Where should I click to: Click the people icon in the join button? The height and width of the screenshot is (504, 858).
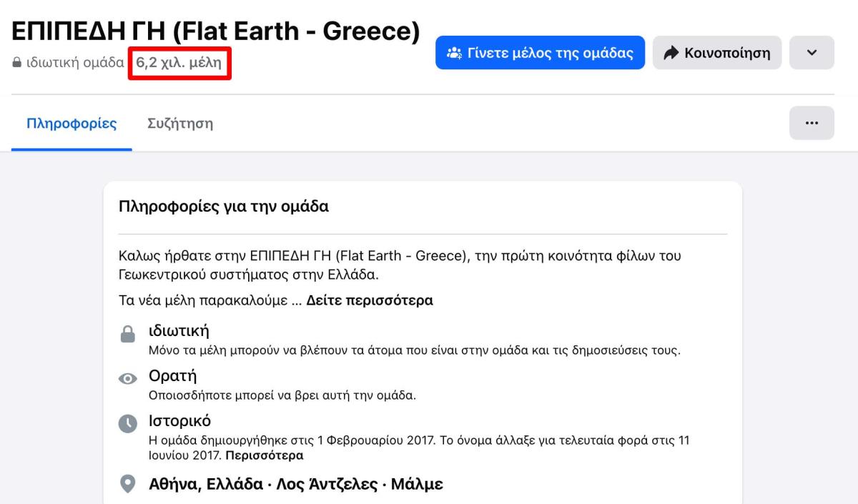(x=454, y=53)
